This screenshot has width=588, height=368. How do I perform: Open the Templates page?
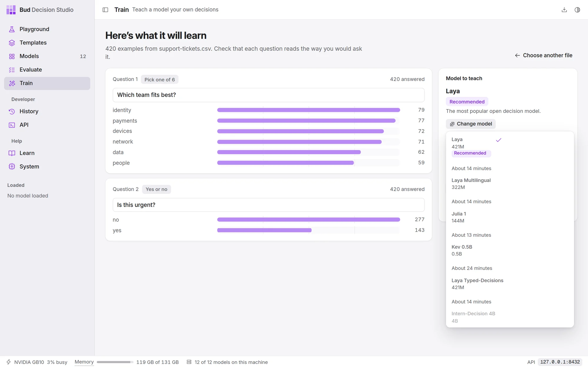[x=47, y=43]
